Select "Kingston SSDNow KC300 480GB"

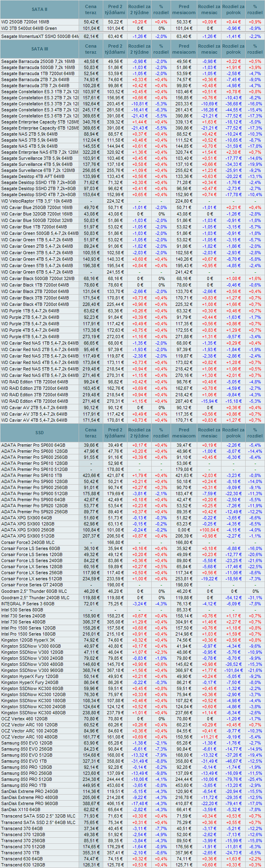(33, 713)
